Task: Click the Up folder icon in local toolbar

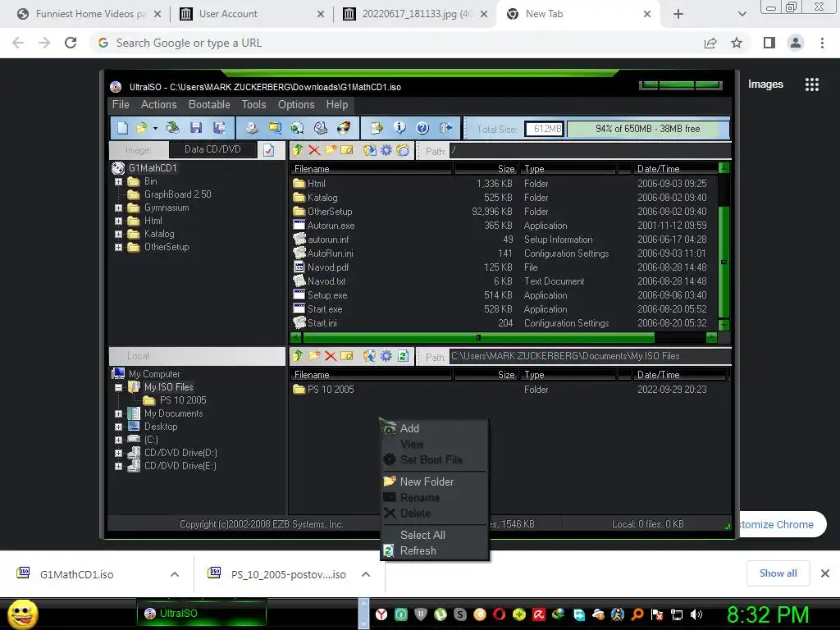Action: coord(299,356)
